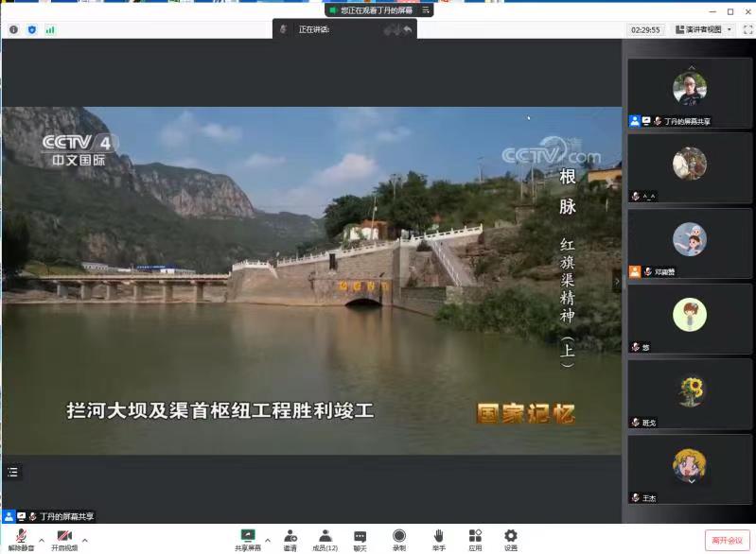
Task: Unmute the microphone (解除静音)
Action: pyautogui.click(x=21, y=539)
